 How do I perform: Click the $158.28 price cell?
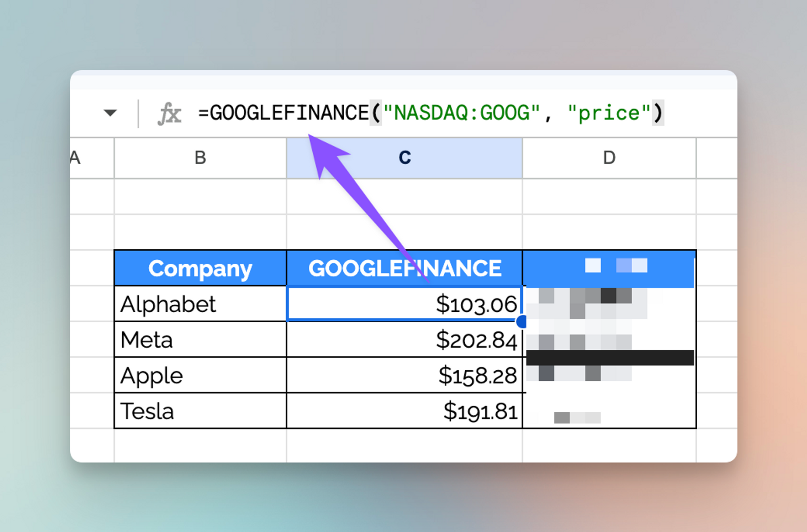pos(404,375)
